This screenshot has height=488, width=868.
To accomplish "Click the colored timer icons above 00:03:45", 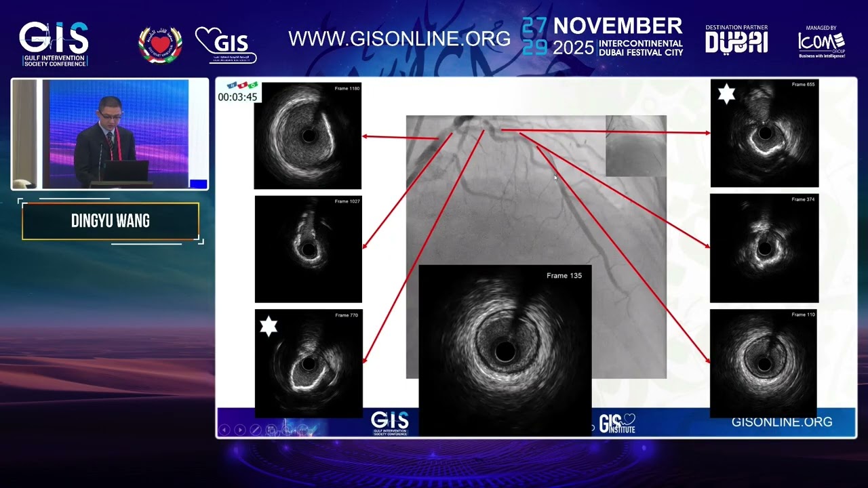I will [241, 85].
